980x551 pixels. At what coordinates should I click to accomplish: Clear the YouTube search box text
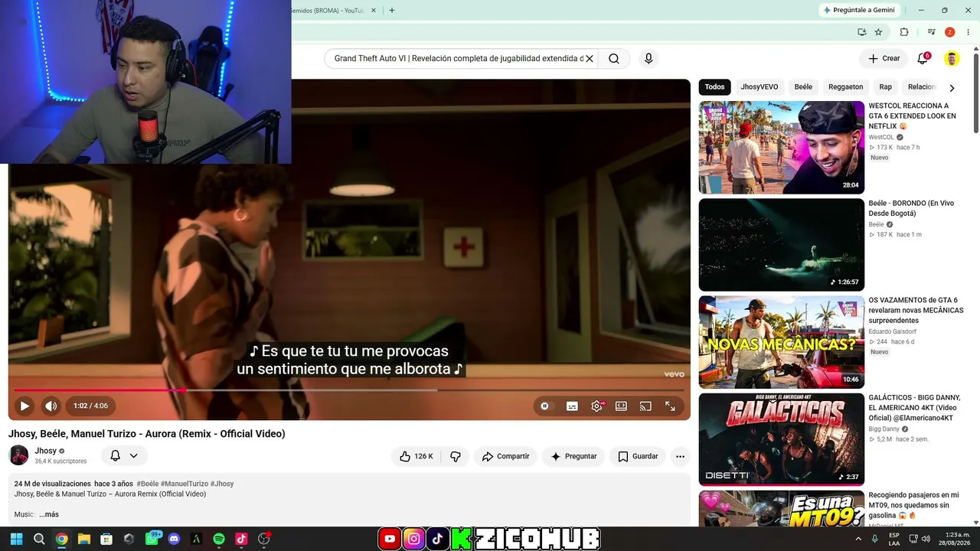click(x=590, y=59)
